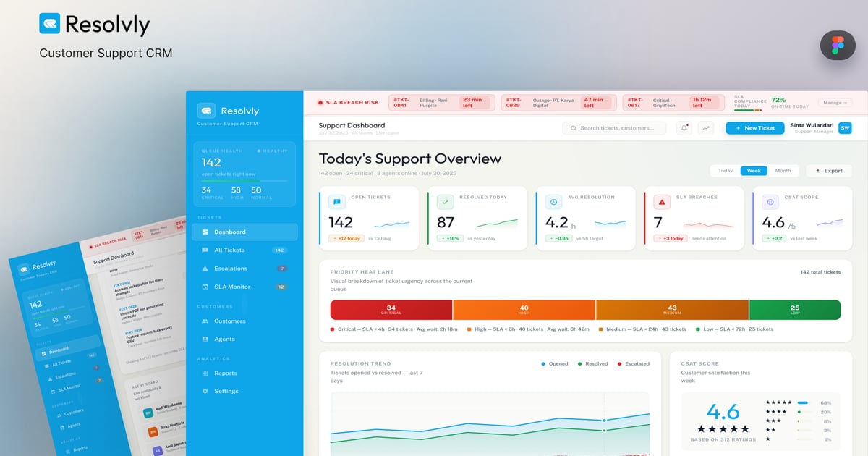Click the Critical segment in heat lane
This screenshot has height=456, width=868.
(x=391, y=310)
